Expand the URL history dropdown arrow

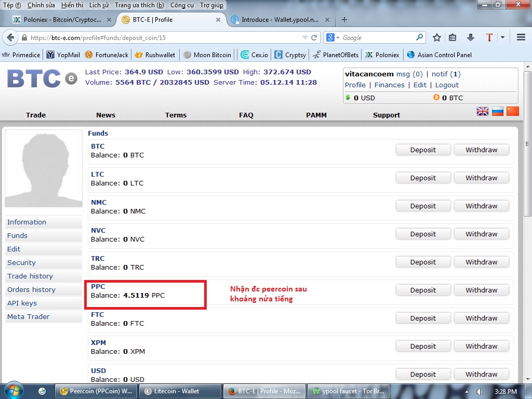pyautogui.click(x=304, y=37)
